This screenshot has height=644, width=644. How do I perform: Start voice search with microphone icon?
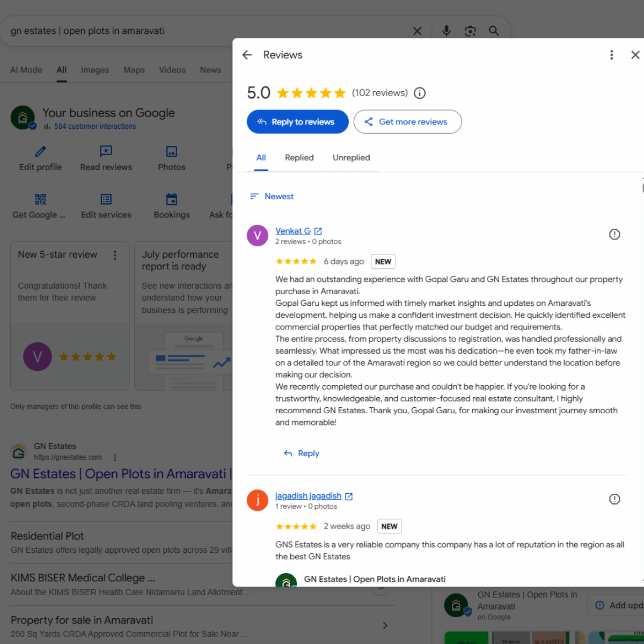coord(447,31)
